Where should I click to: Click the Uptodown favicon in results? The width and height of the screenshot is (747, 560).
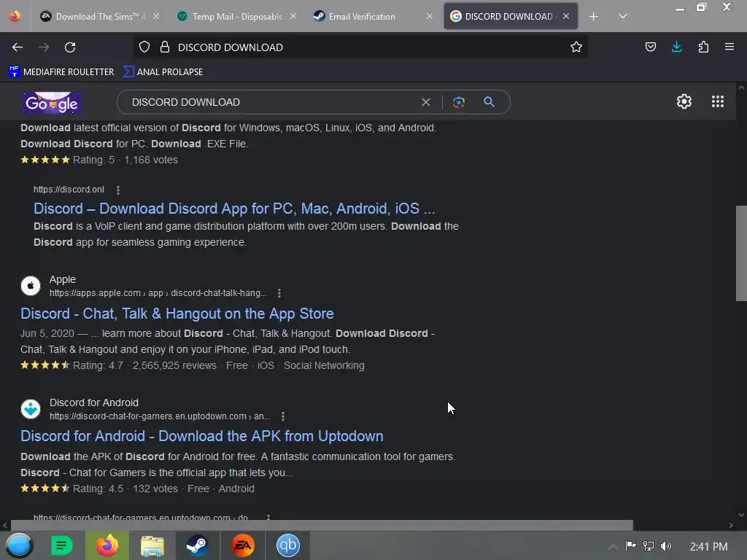(x=31, y=409)
